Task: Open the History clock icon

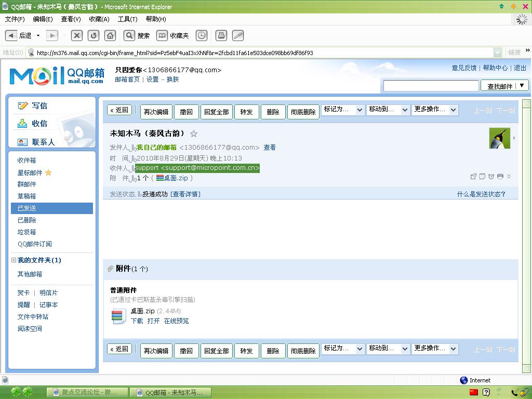Action: [202, 35]
